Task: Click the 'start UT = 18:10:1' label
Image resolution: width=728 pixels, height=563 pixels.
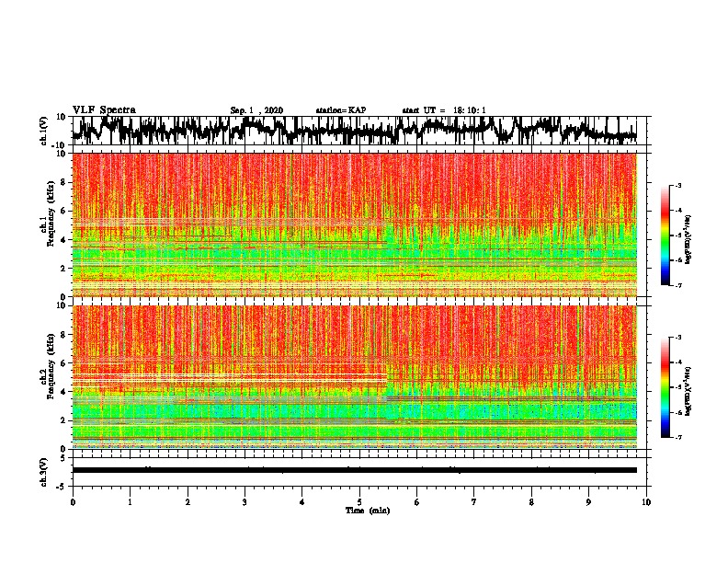Action: [x=444, y=110]
